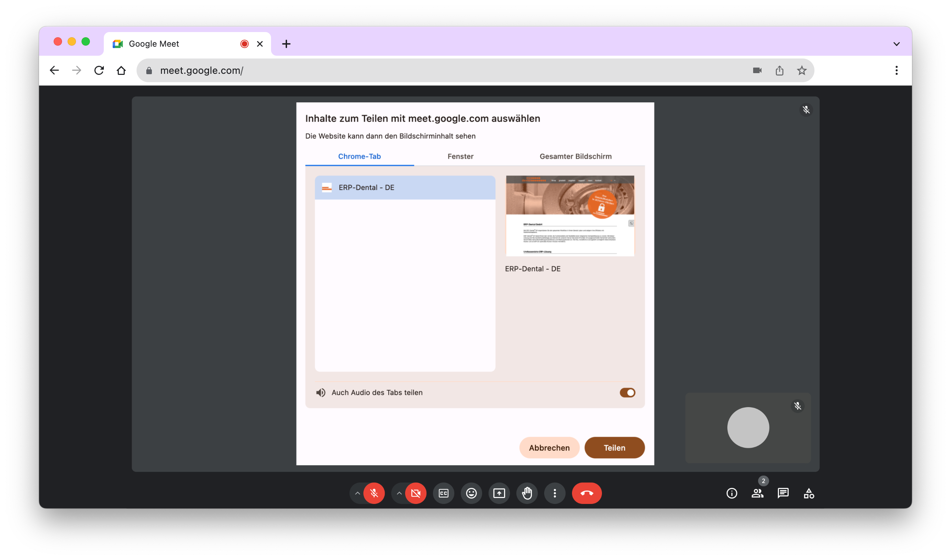Reload the page
The height and width of the screenshot is (560, 951).
99,70
